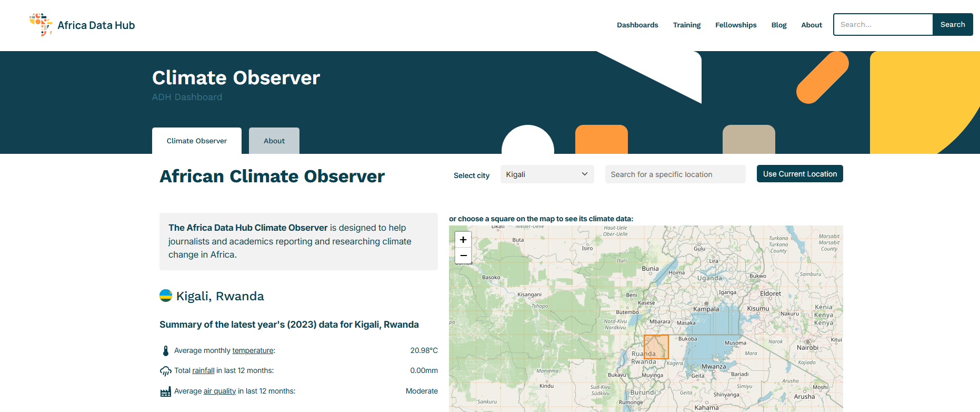Viewport: 980px width, 412px height.
Task: Switch to the About tab
Action: (x=274, y=141)
